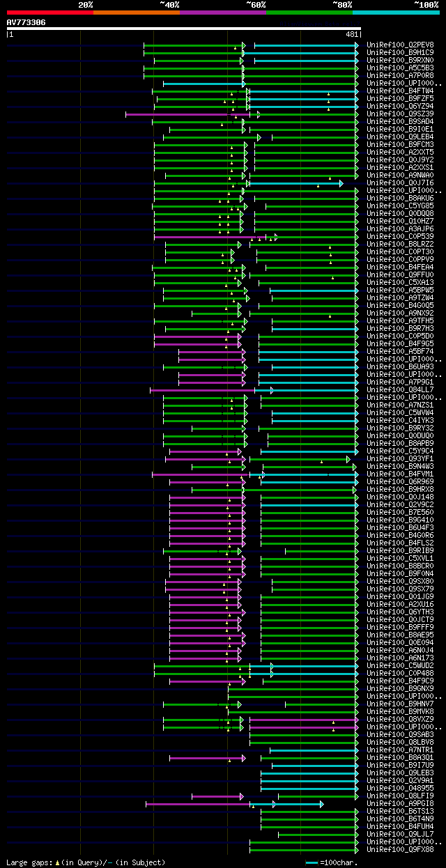Open the UniRef100_Q2V9C2 record
Image resolution: width=446 pixels, height=868 pixels.
[400, 504]
